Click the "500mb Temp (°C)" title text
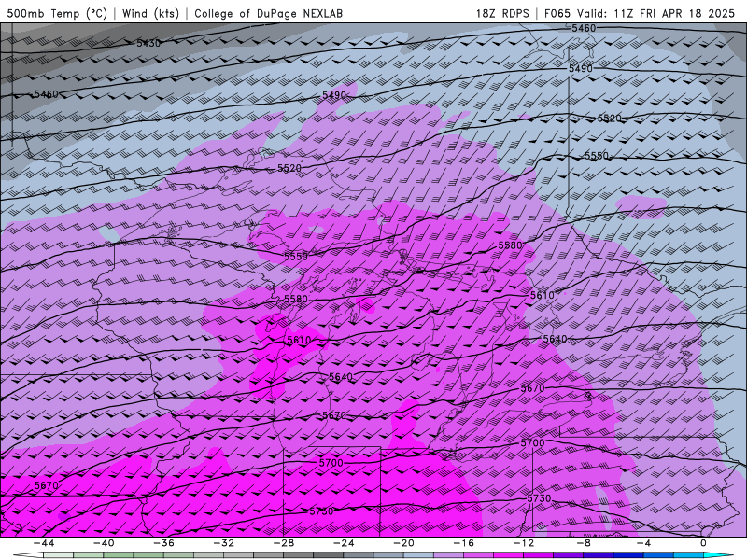 (x=57, y=13)
